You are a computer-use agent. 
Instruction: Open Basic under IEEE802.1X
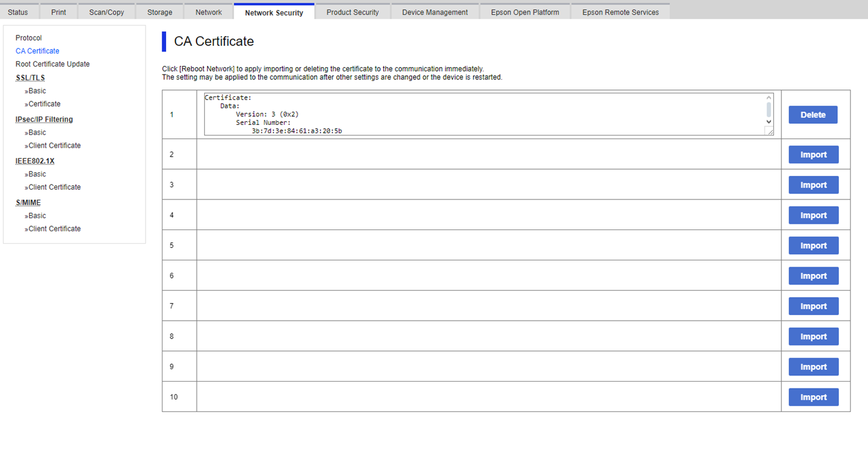pyautogui.click(x=37, y=174)
